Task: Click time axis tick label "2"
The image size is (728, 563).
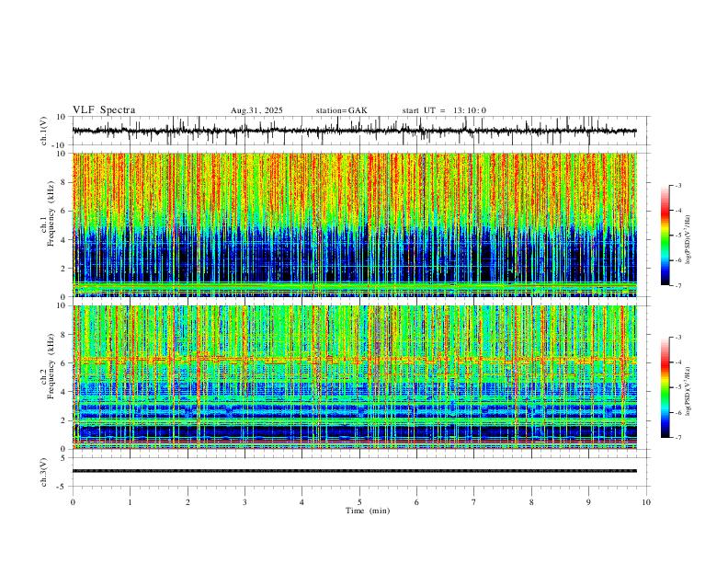Action: 188,502
